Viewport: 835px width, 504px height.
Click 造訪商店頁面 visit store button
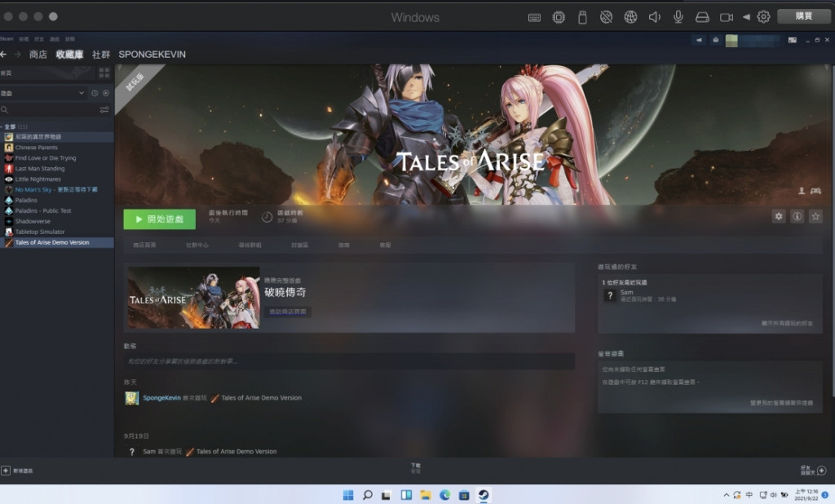click(x=288, y=312)
